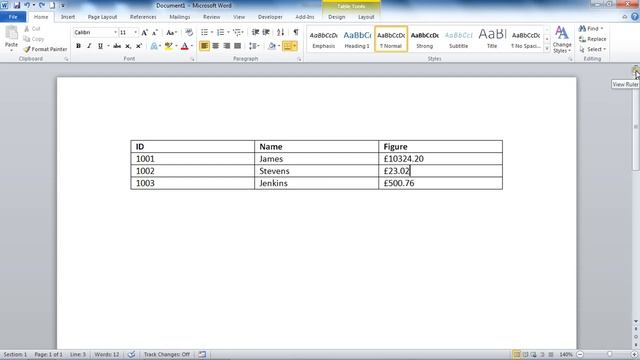Click the Decrease Indent icon
640x360 pixels.
pos(255,32)
